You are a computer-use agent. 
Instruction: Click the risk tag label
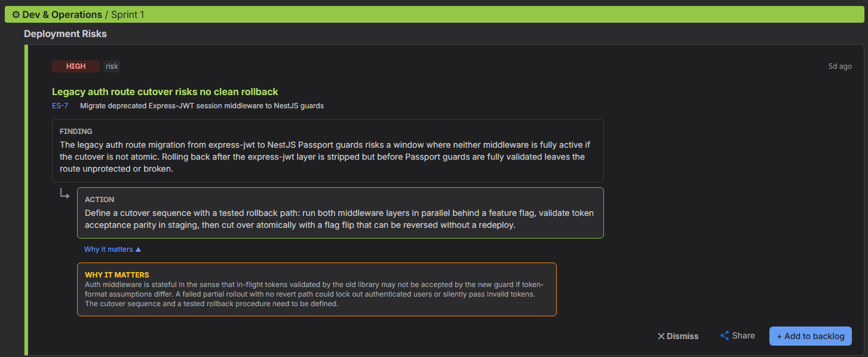coord(112,66)
